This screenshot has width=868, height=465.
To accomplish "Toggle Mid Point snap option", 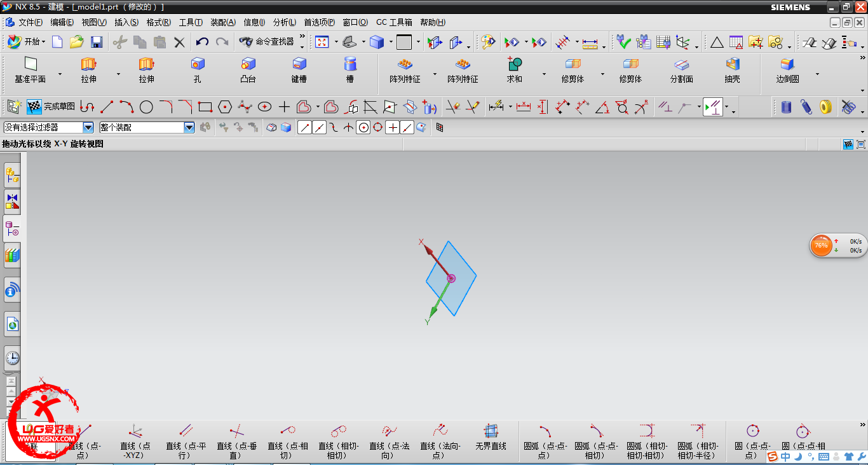I will coord(320,128).
